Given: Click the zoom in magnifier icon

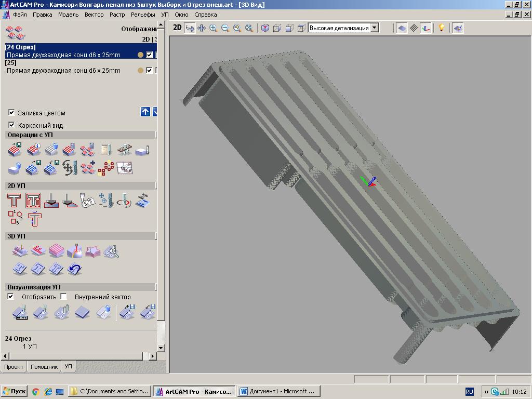Looking at the screenshot, I should click(214, 28).
